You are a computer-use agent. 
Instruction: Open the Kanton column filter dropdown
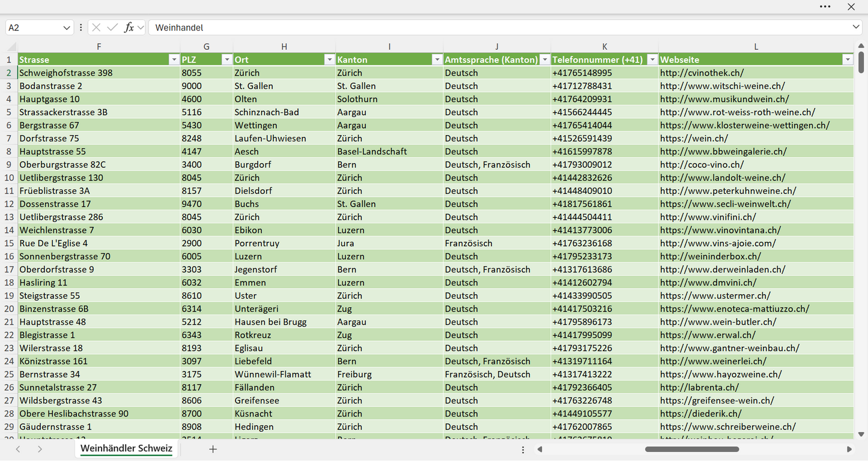pyautogui.click(x=437, y=59)
